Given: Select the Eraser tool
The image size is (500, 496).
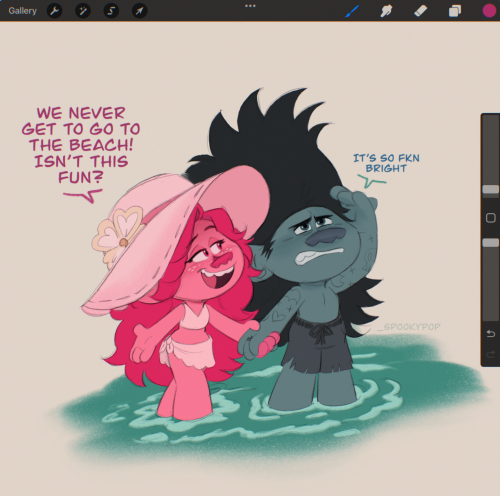Looking at the screenshot, I should pyautogui.click(x=421, y=11).
